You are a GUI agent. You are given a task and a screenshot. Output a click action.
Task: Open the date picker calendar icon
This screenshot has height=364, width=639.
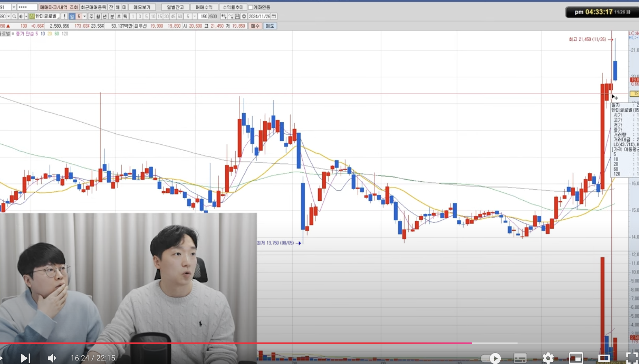pyautogui.click(x=274, y=17)
